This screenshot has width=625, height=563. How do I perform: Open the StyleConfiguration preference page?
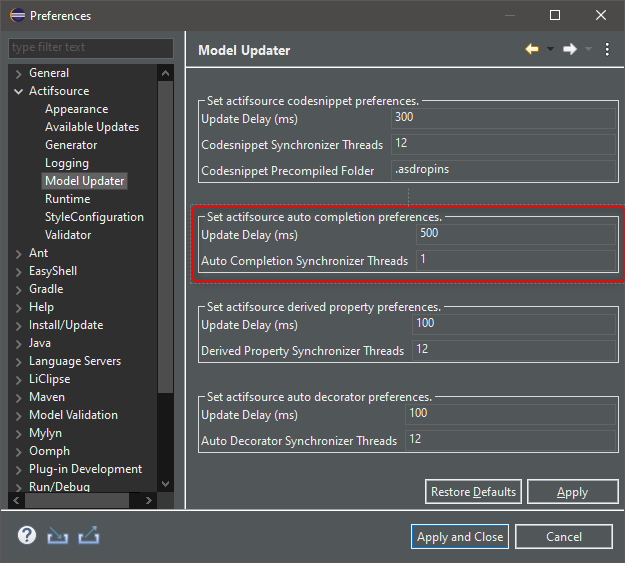(94, 217)
